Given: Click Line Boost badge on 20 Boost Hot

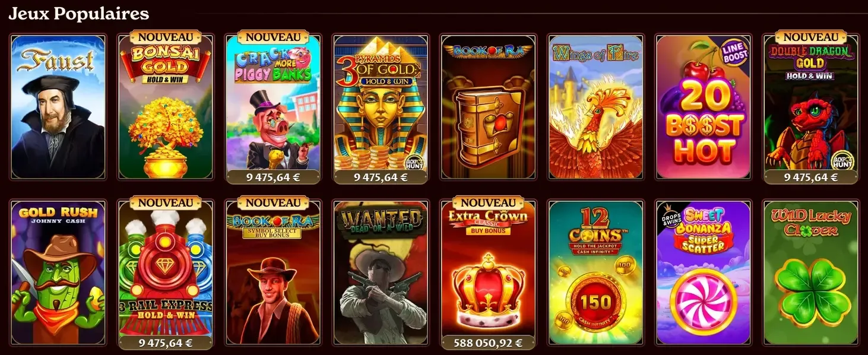Looking at the screenshot, I should click(x=735, y=53).
